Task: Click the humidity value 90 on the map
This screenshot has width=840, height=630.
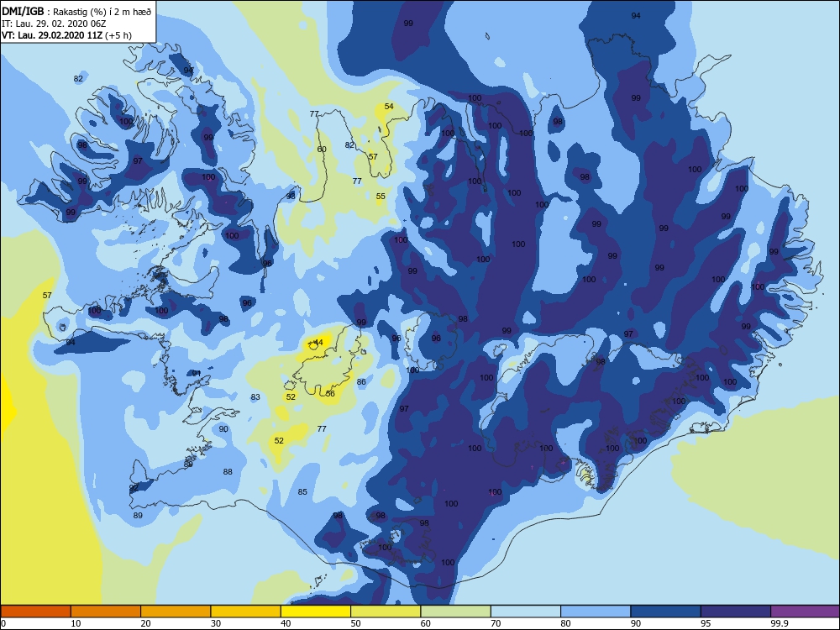Action: point(223,428)
